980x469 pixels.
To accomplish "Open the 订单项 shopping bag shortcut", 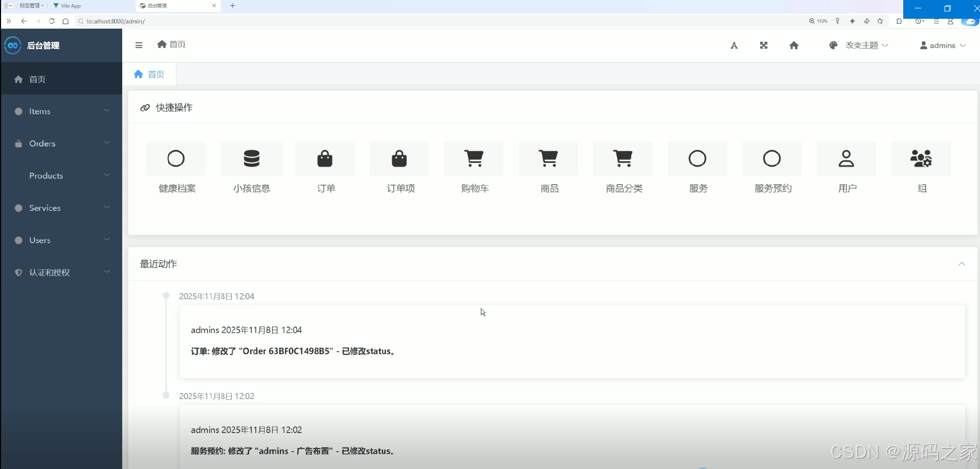I will coord(399,159).
